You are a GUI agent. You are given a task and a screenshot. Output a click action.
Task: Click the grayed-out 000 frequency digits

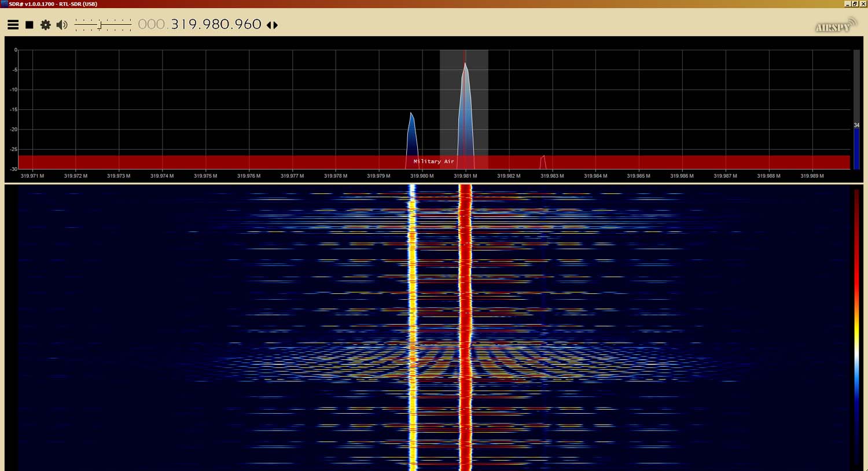(152, 24)
